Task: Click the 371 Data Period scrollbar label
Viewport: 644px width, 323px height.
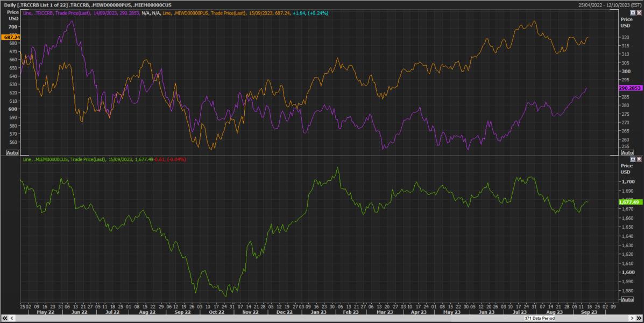Action: click(x=540, y=318)
